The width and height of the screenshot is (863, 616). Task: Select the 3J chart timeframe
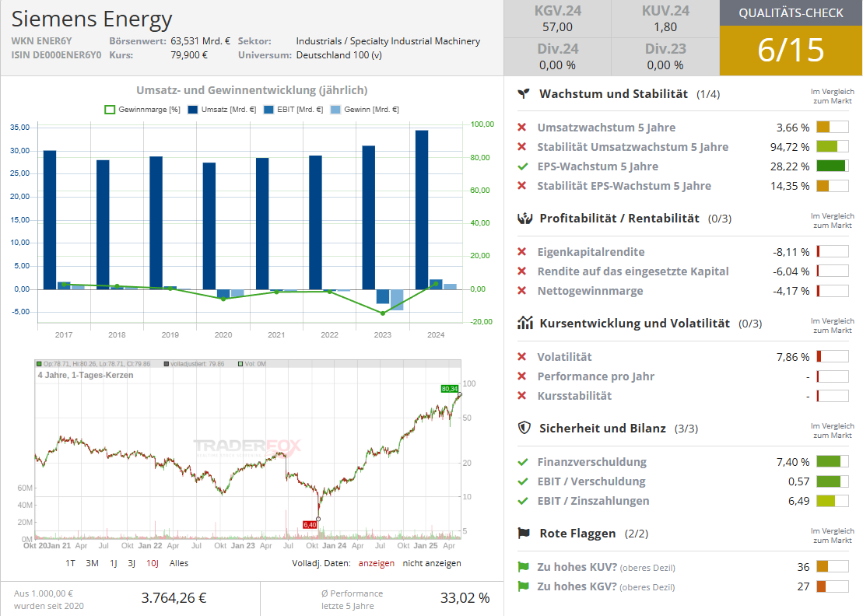click(132, 563)
